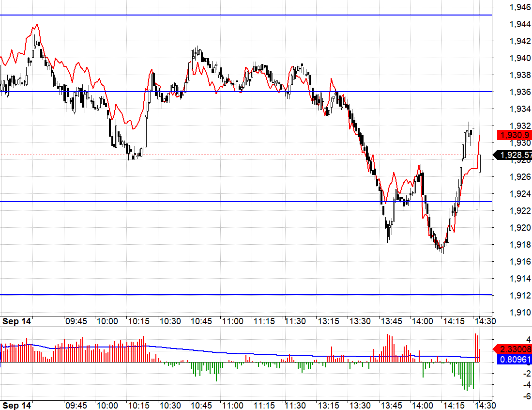Select the red dashed last-price line

coord(246,155)
